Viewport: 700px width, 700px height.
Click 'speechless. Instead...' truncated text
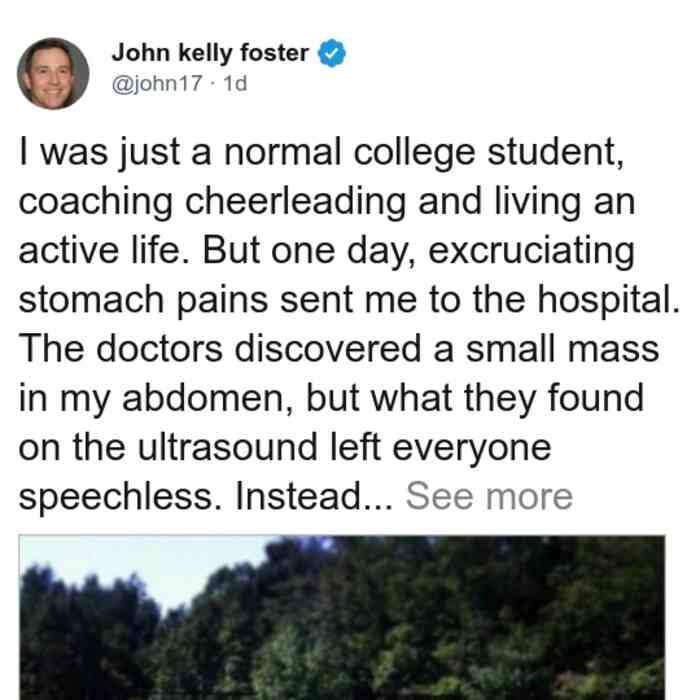click(206, 496)
